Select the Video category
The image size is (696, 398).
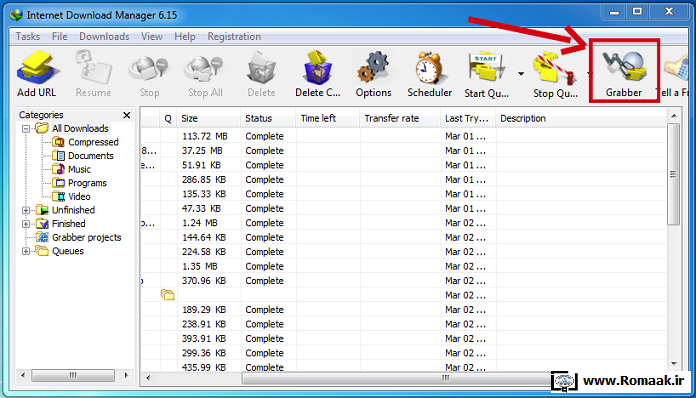[x=79, y=197]
